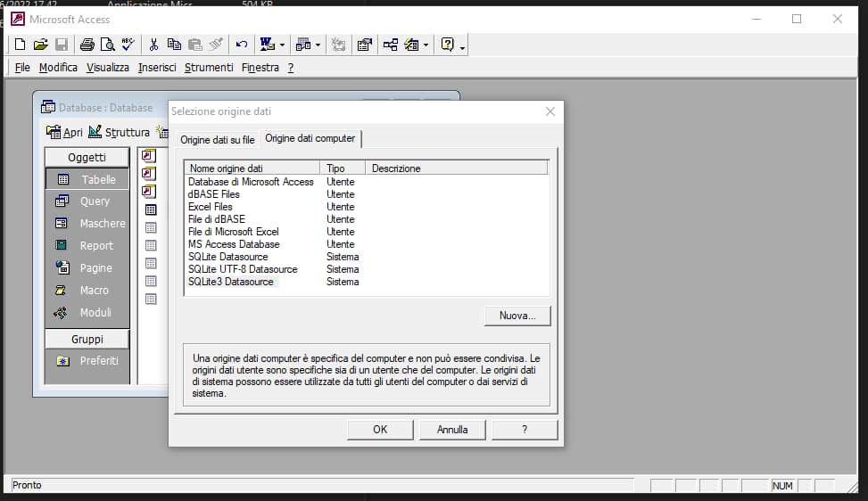Click Struttura in the Database window

point(119,132)
